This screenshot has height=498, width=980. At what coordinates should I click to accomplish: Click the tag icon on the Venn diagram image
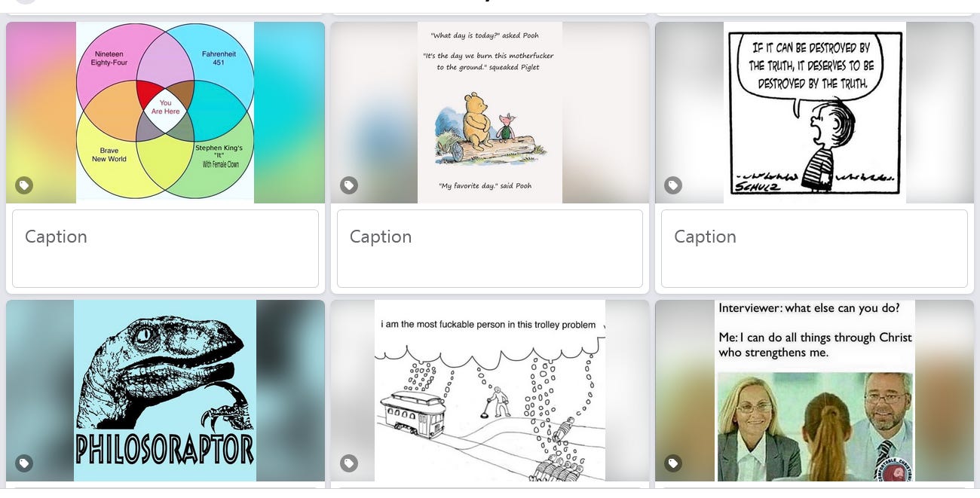pyautogui.click(x=24, y=185)
